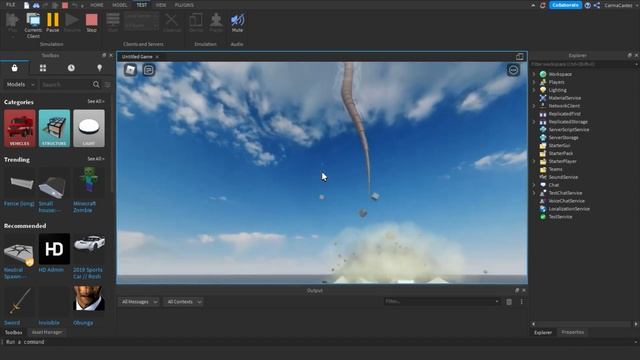Open the chat icon in viewport

tap(149, 70)
